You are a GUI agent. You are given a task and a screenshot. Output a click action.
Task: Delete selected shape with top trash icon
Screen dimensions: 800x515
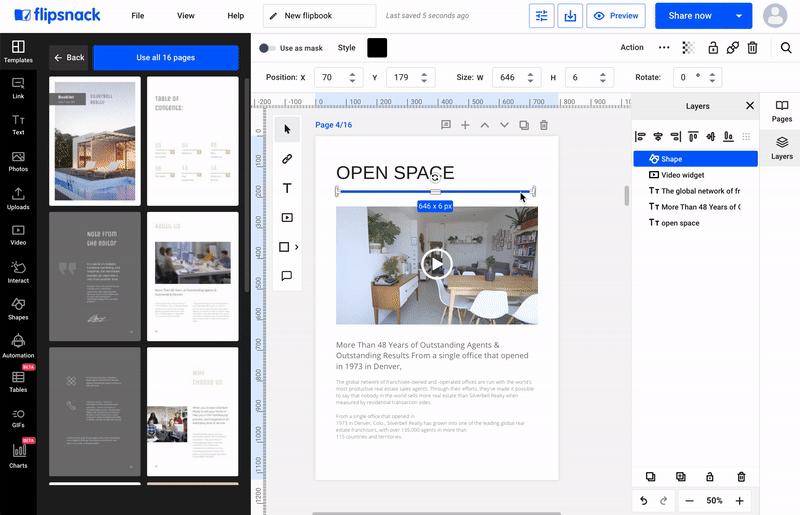tap(752, 48)
